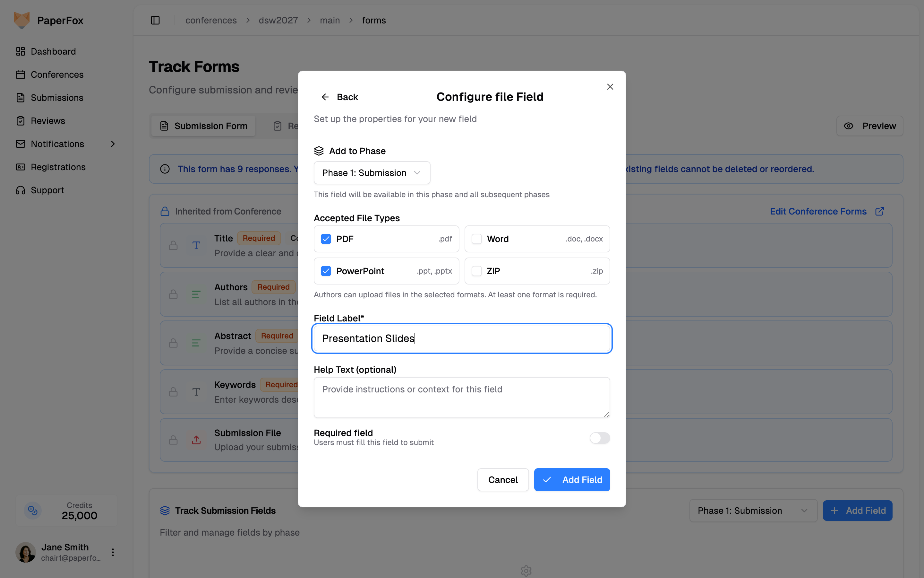Click the Help Text textarea
924x578 pixels.
coord(462,398)
